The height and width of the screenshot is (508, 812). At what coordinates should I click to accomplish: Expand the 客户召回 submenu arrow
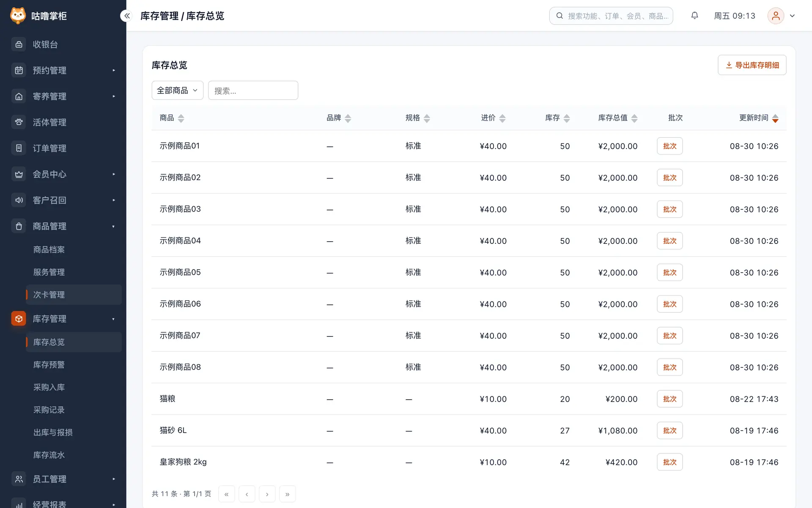(x=114, y=200)
